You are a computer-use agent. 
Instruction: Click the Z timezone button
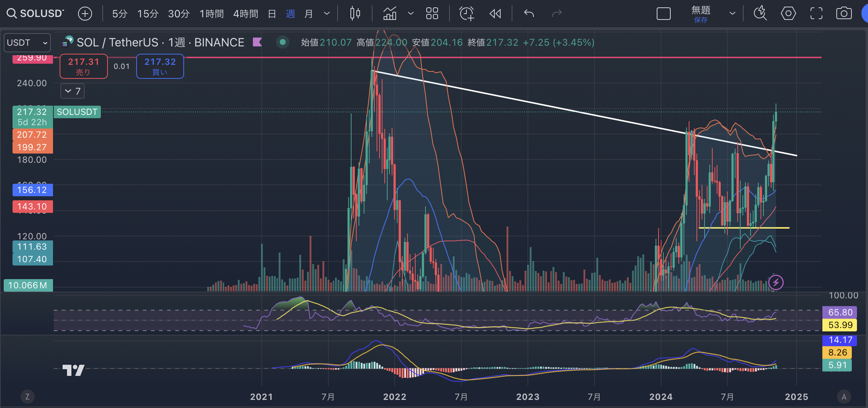pyautogui.click(x=27, y=397)
